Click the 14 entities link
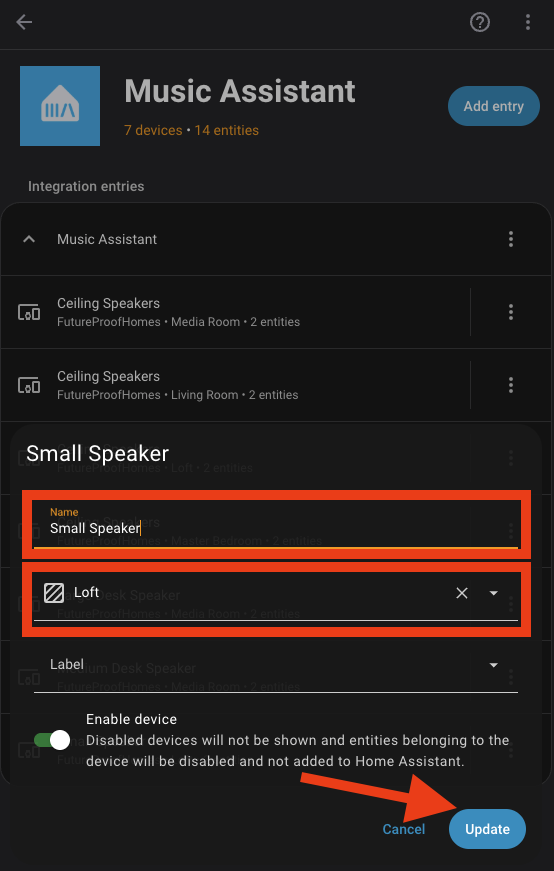Viewport: 554px width, 871px height. [227, 131]
